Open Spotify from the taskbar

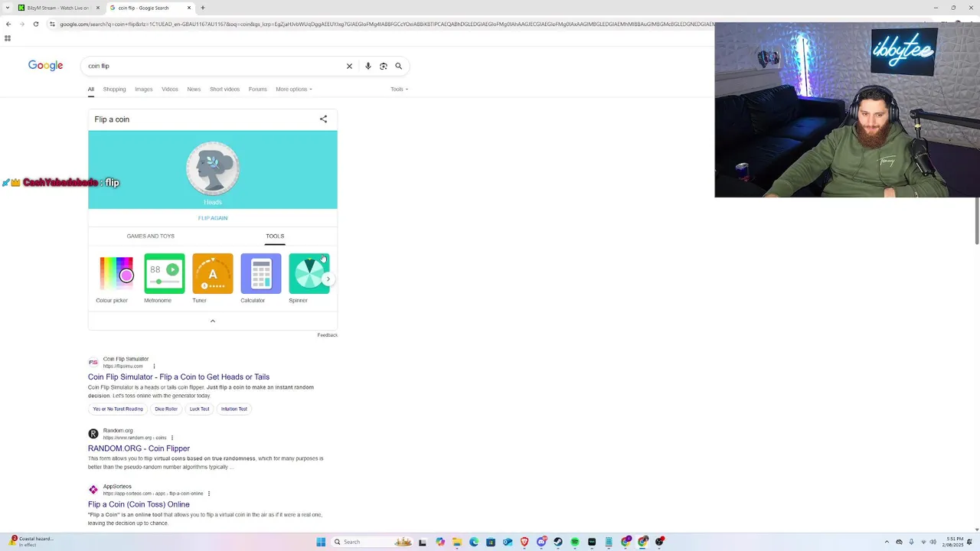575,542
